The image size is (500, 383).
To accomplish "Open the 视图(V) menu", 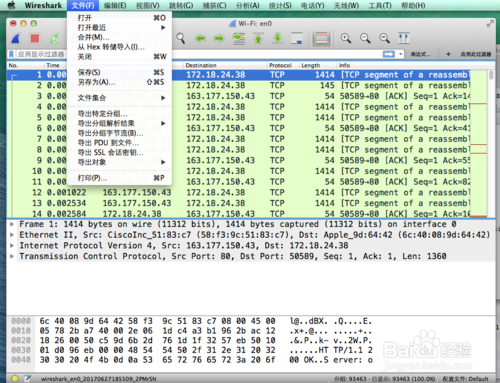I will point(148,6).
